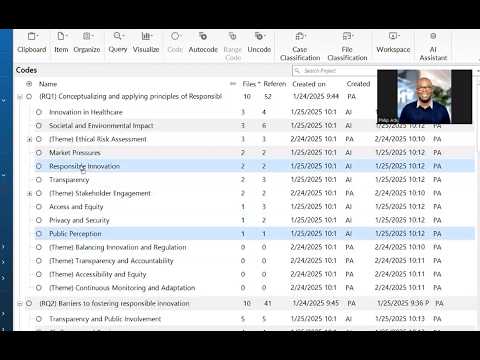
Task: Select (Theme) Balancing Innovation and Regulation
Action: pyautogui.click(x=118, y=247)
